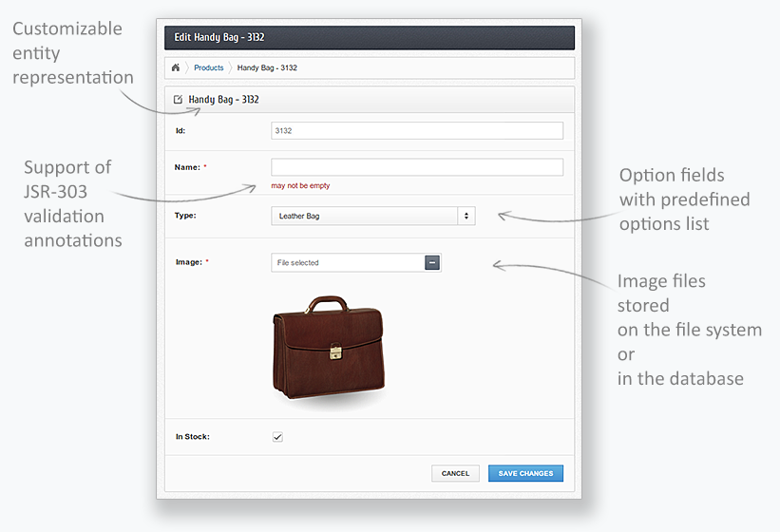This screenshot has height=532, width=780.
Task: Click the Save Changes button
Action: 525,473
